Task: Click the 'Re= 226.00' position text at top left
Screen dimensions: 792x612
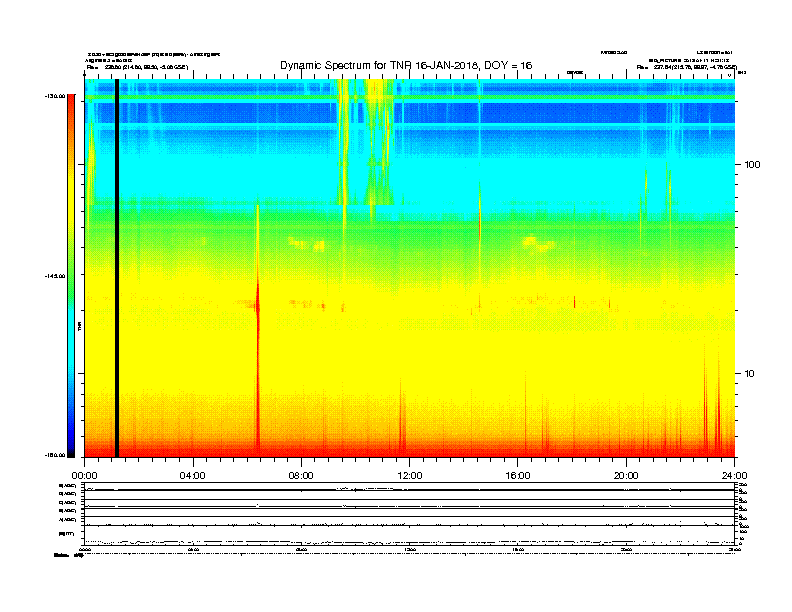Action: pyautogui.click(x=137, y=67)
